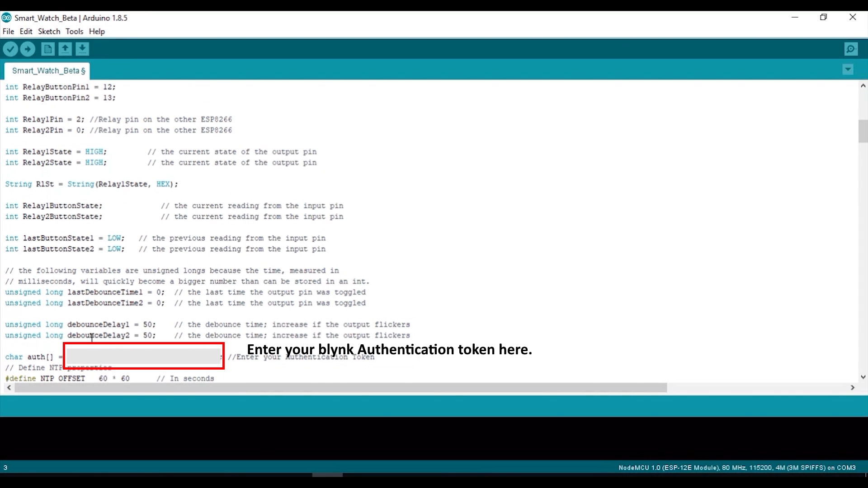This screenshot has height=488, width=868.
Task: Click the horizontal scroll right arrow
Action: (x=853, y=387)
